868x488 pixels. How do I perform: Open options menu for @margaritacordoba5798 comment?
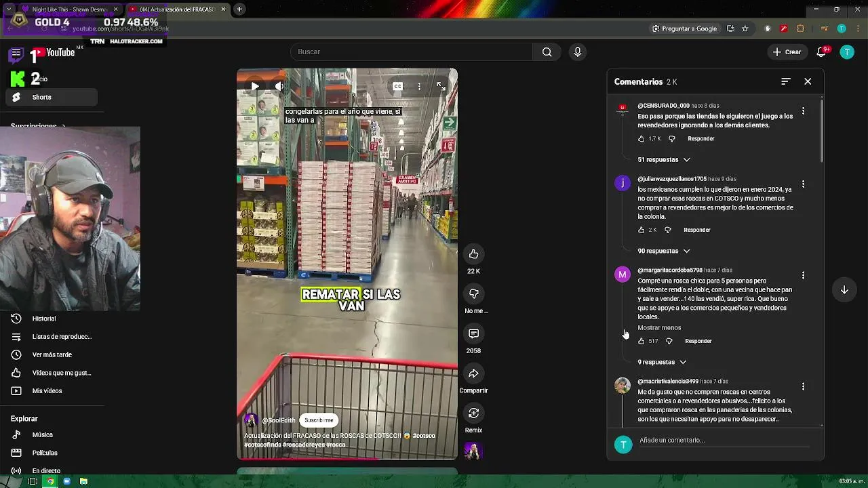tap(803, 275)
